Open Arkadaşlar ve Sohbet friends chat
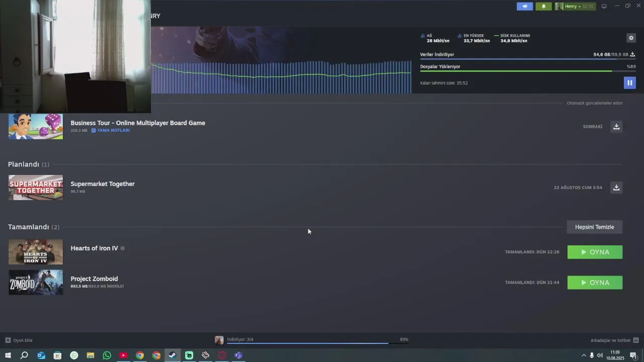The height and width of the screenshot is (362, 644). tap(614, 340)
